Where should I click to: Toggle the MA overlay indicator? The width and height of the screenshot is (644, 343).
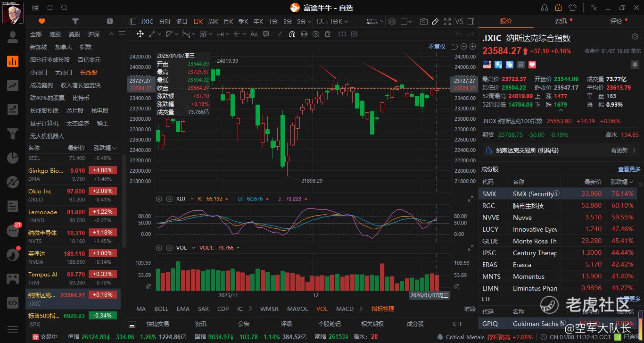pyautogui.click(x=141, y=309)
